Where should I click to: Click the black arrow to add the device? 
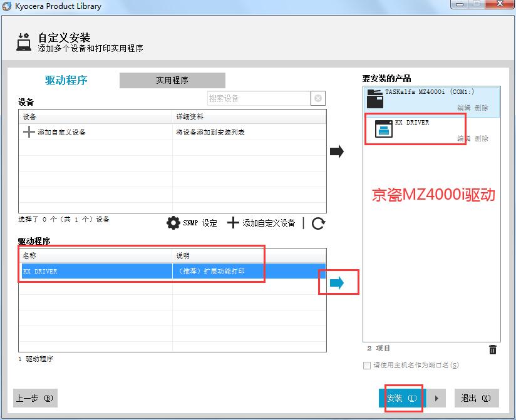(x=337, y=151)
